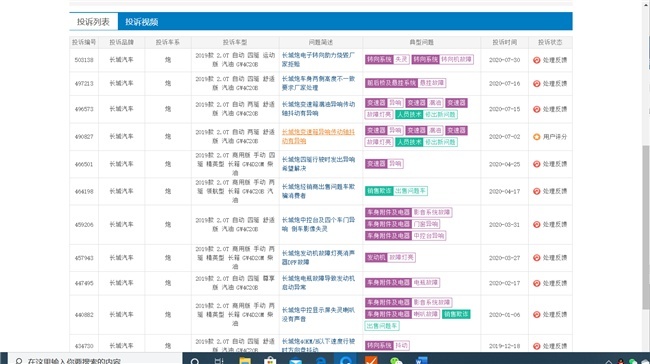Click the 转向系统 失灵 tag in row 503138
Viewport: 650px width, 364px height.
pyautogui.click(x=387, y=59)
